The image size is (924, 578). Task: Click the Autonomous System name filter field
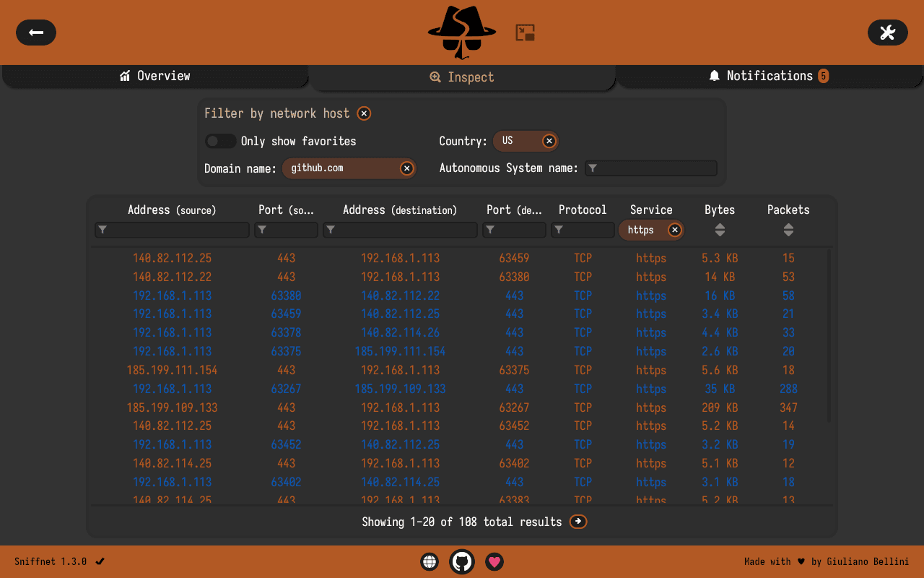[x=651, y=168]
